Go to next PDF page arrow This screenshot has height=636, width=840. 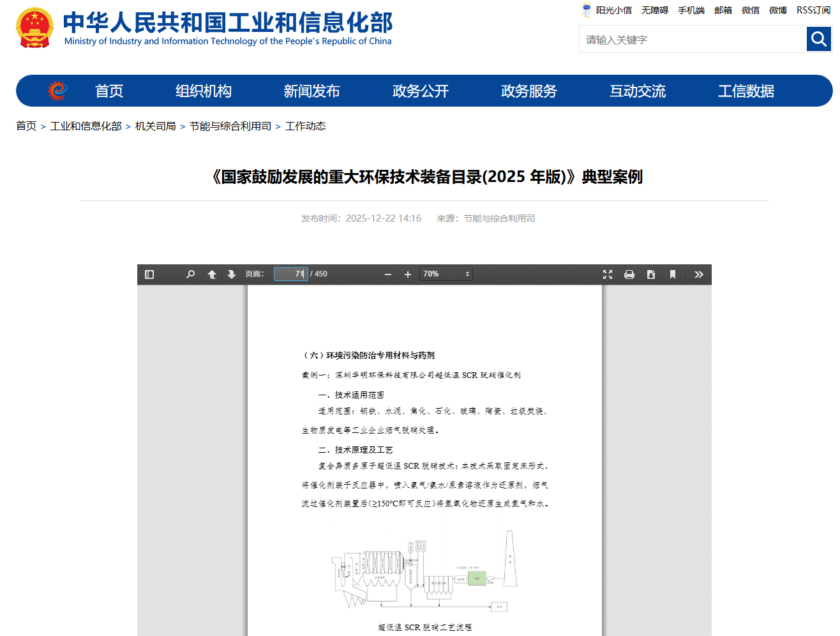pos(232,275)
